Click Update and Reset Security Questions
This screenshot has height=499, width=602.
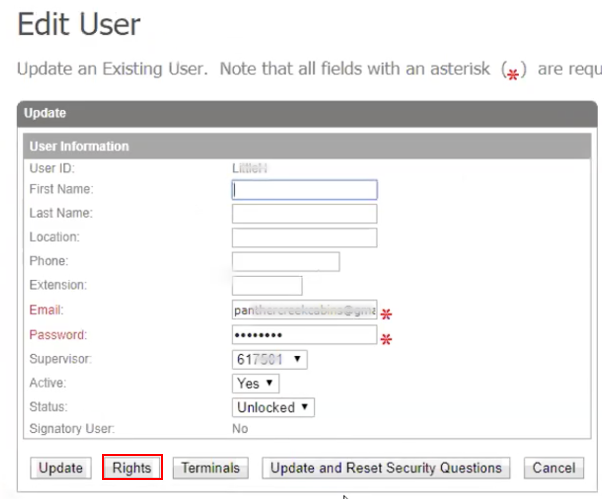386,468
